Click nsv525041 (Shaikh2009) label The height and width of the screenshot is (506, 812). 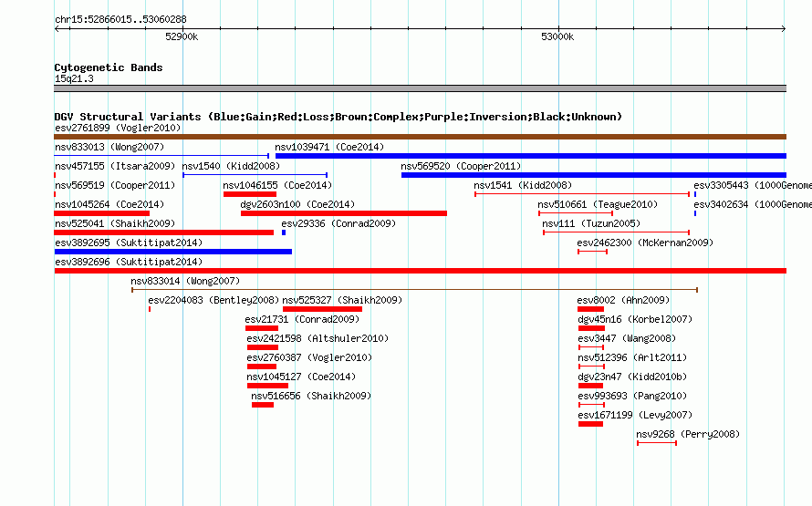(115, 223)
